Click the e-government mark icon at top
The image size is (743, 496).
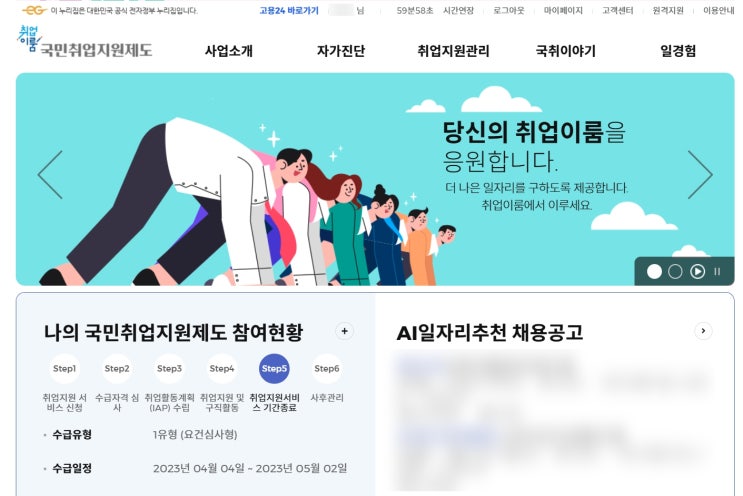click(34, 10)
